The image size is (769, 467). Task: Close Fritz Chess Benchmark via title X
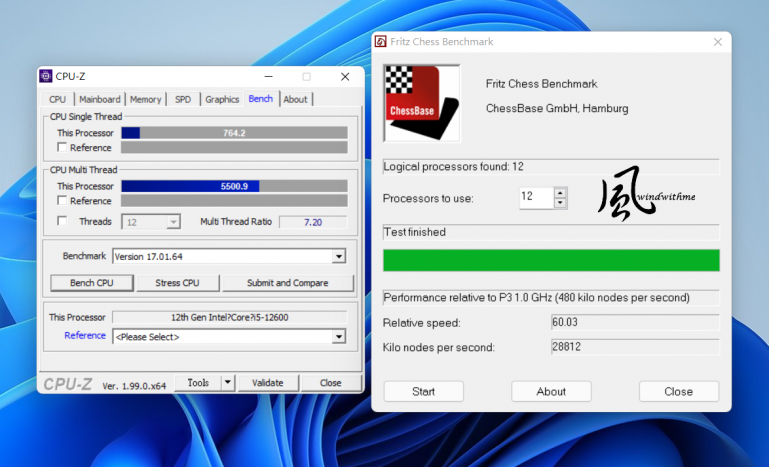(x=718, y=42)
